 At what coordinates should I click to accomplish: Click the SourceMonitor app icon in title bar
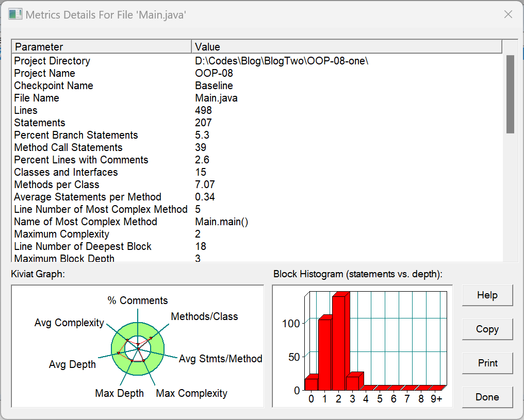click(15, 14)
